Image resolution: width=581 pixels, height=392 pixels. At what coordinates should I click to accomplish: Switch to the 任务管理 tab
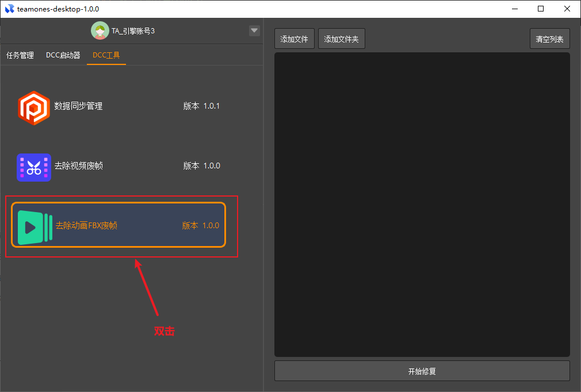(20, 56)
